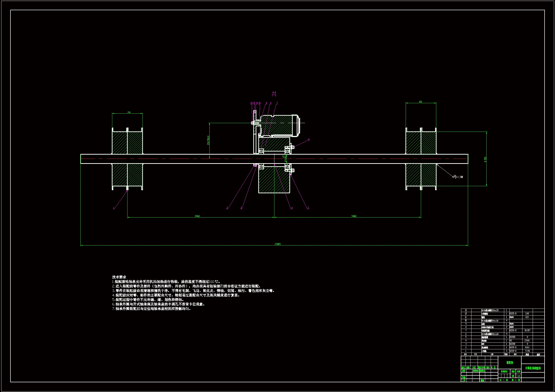Click part callout number 1 label
This screenshot has height=392, width=555.
114,208
